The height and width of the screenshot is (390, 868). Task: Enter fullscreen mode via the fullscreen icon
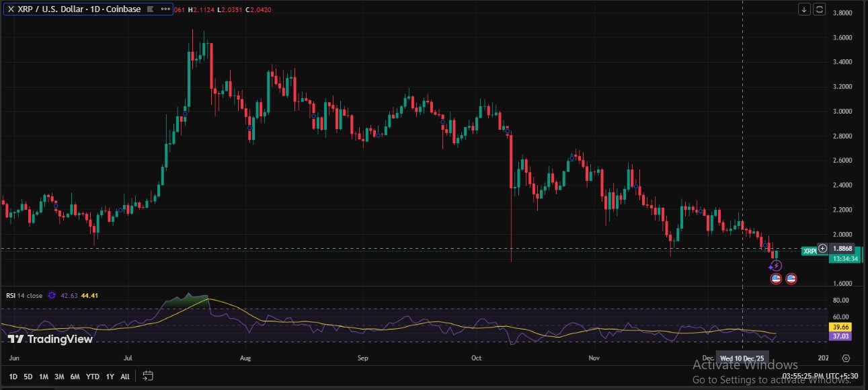pyautogui.click(x=819, y=10)
